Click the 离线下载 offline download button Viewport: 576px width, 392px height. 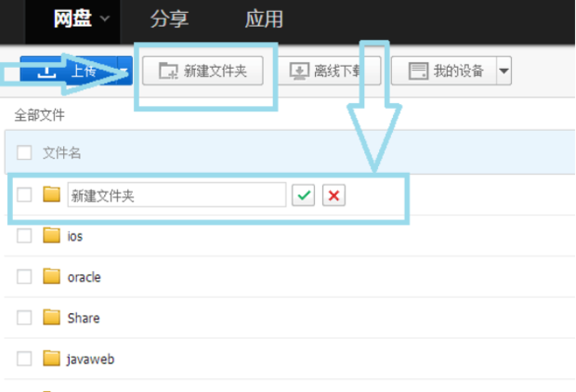329,71
